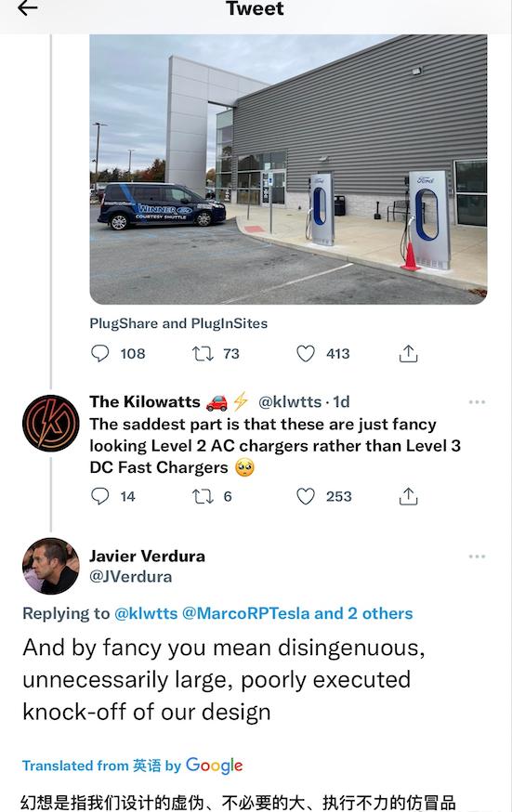Go back using the arrow icon
512x812 pixels.
(x=28, y=7)
